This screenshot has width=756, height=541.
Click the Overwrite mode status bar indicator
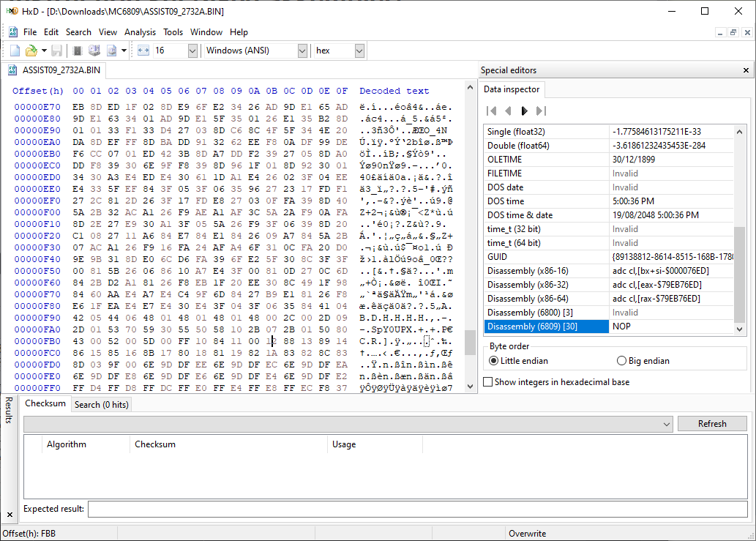(527, 534)
